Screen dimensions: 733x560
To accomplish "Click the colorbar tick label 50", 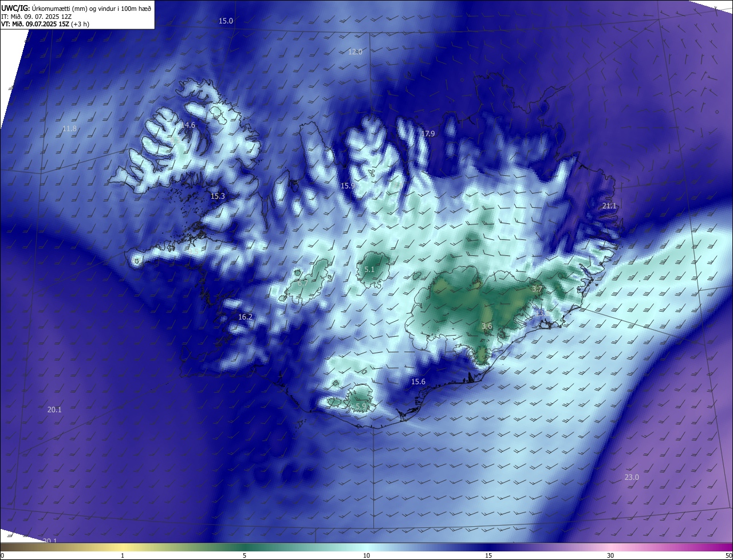I will [x=728, y=555].
